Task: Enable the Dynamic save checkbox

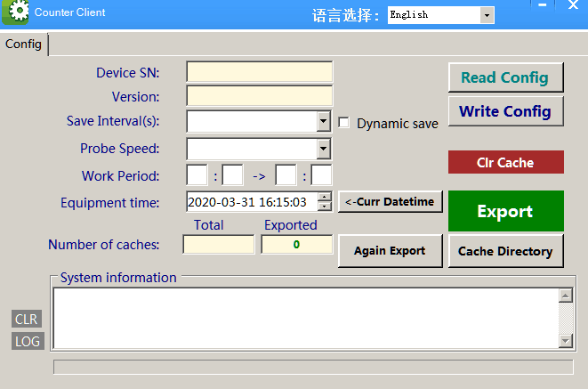Action: click(x=344, y=123)
